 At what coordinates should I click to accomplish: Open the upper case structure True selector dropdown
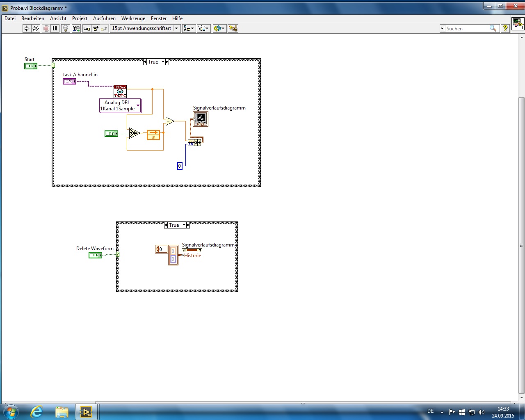pos(163,62)
